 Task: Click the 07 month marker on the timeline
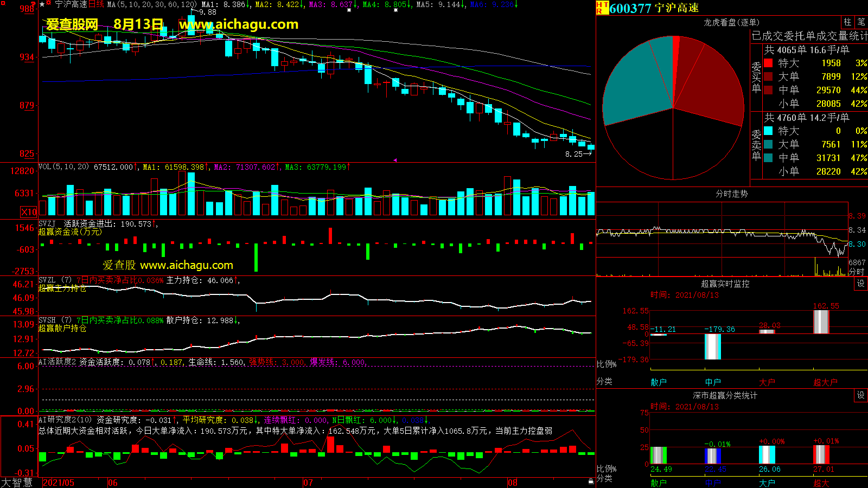308,483
